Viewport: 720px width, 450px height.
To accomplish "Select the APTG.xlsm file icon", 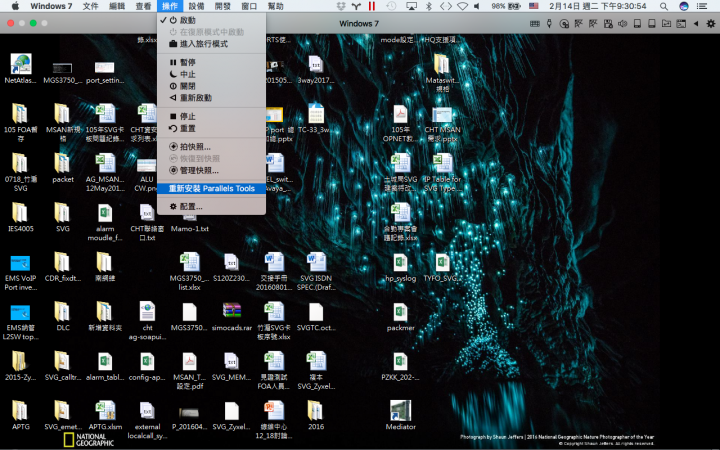I will [x=105, y=415].
